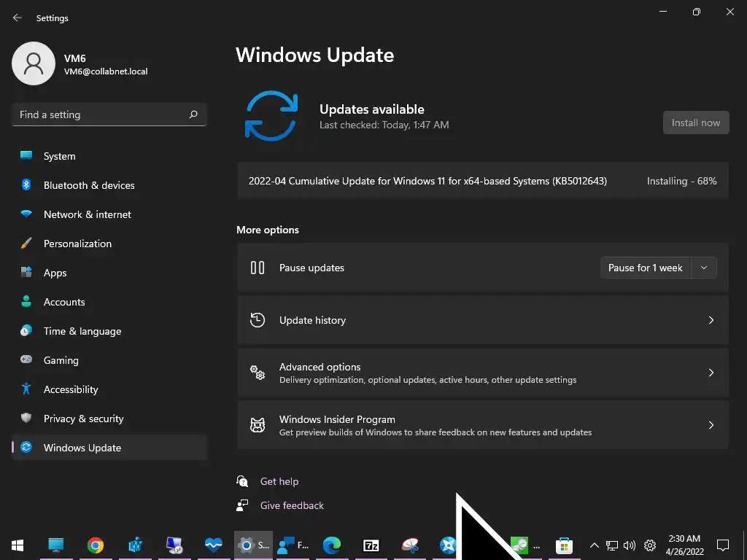Click the Installing - 68% status

(681, 181)
